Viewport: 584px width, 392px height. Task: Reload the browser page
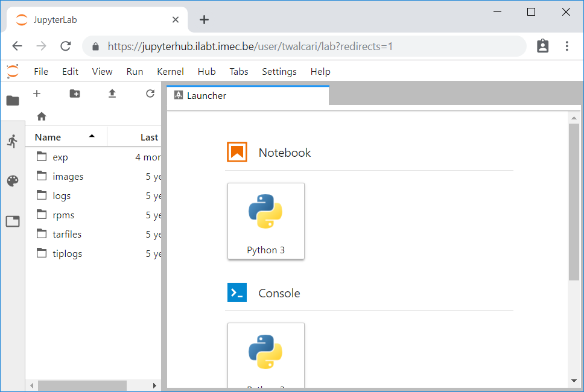point(66,46)
